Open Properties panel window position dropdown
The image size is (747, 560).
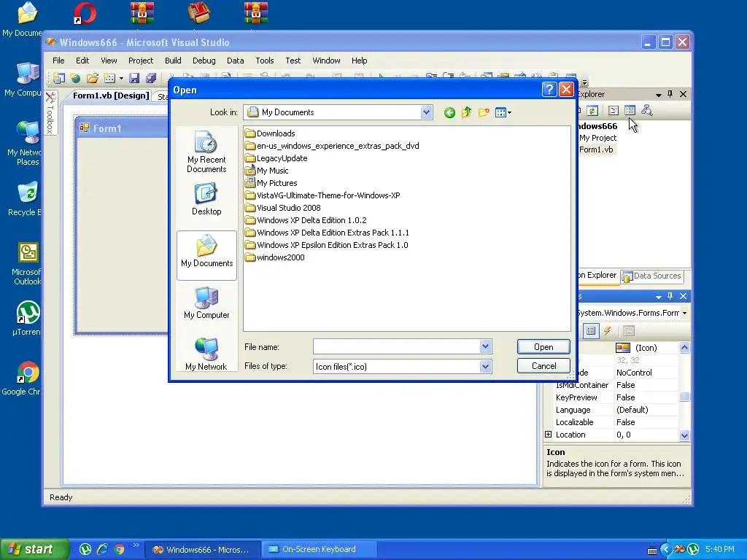pyautogui.click(x=659, y=297)
